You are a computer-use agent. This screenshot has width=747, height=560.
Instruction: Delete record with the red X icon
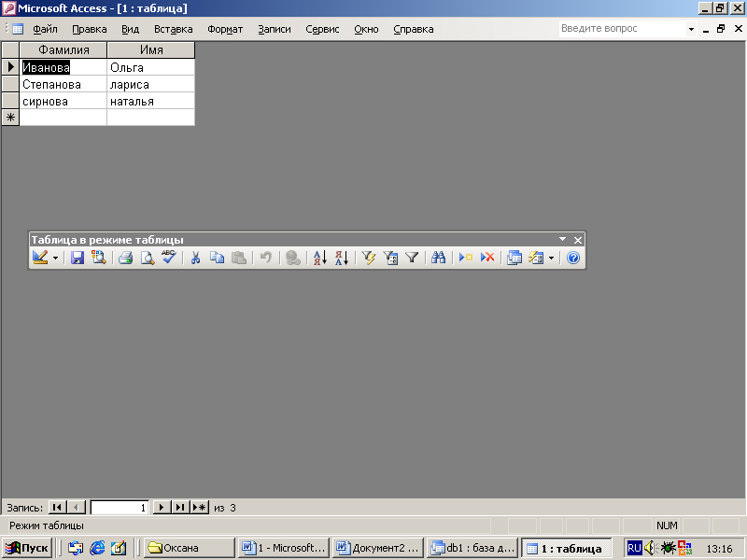click(x=486, y=258)
